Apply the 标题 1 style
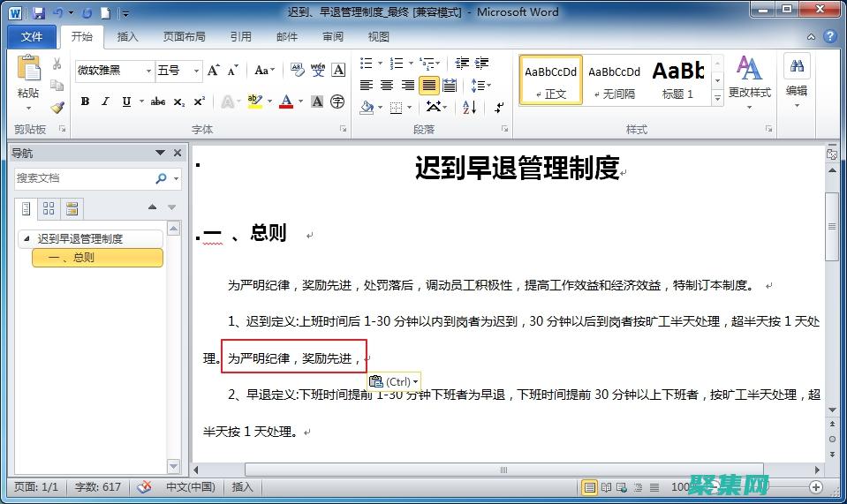847x504 pixels. pyautogui.click(x=678, y=79)
